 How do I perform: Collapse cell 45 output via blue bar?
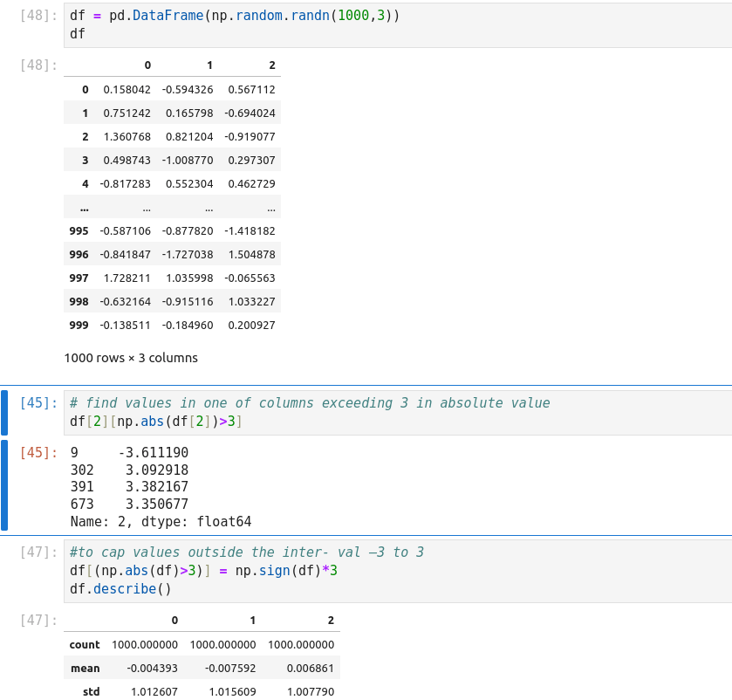4,485
